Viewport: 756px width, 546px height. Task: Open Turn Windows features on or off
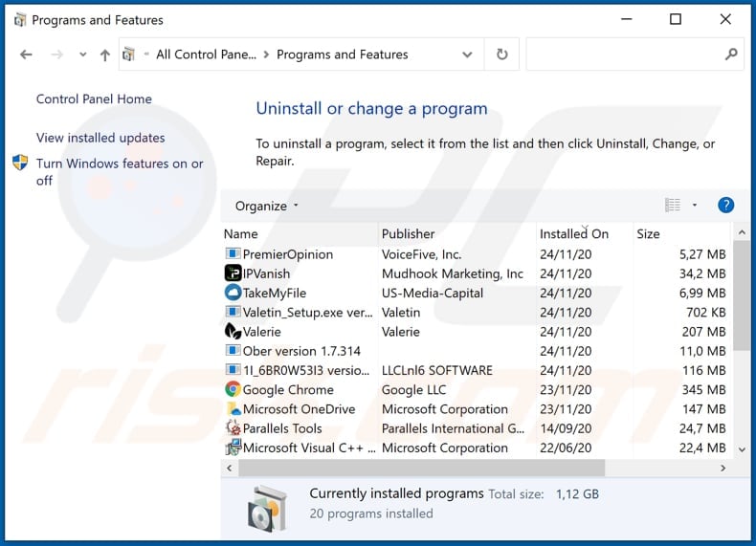click(120, 172)
